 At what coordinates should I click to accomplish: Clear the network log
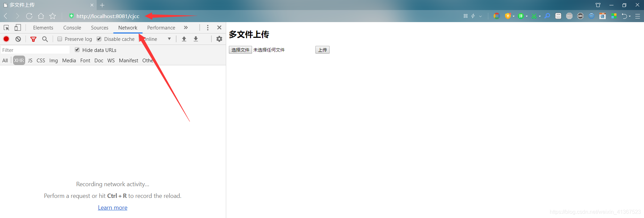click(18, 39)
